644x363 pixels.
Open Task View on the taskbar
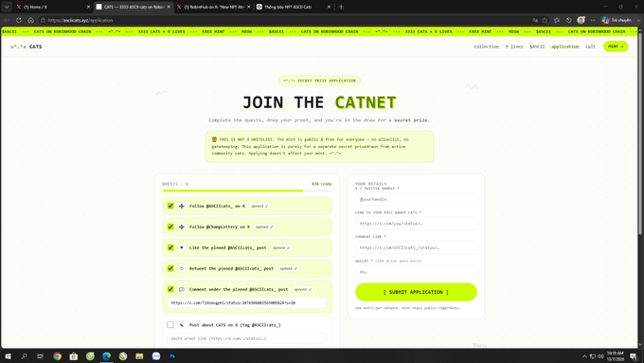40,356
